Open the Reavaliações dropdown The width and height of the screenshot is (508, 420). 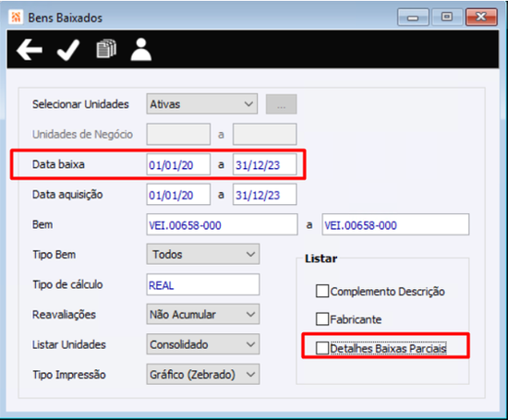203,314
